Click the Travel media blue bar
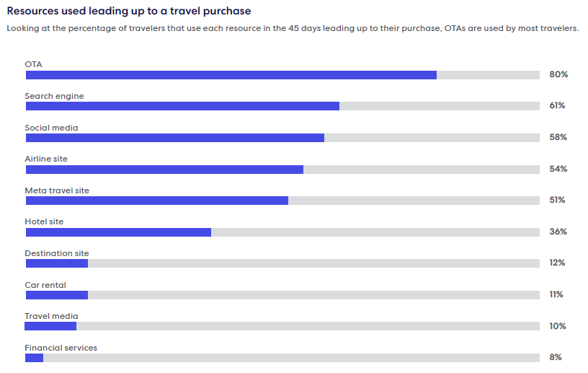This screenshot has height=373, width=588. click(x=50, y=326)
